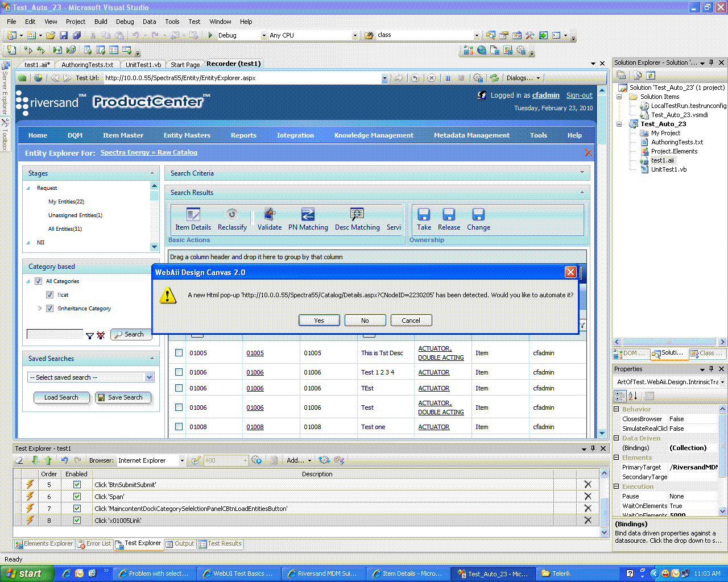Click the Item Details icon
Image resolution: width=728 pixels, height=582 pixels.
point(193,214)
